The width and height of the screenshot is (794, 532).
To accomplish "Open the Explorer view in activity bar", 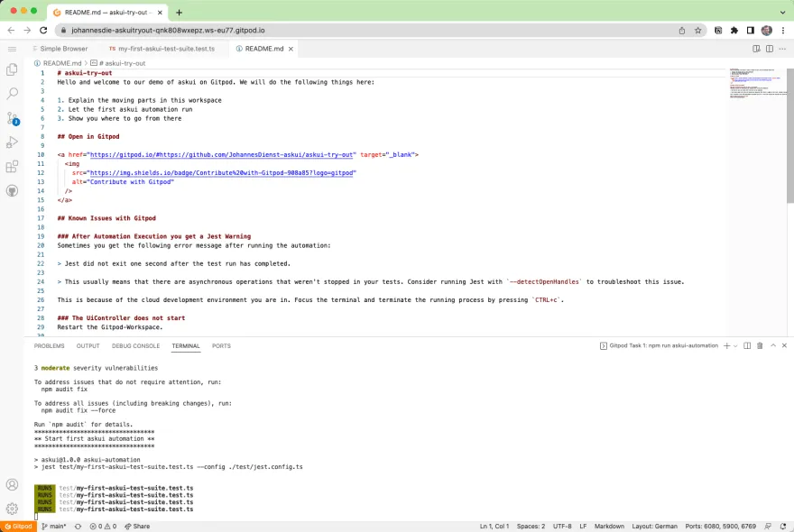I will 12,69.
